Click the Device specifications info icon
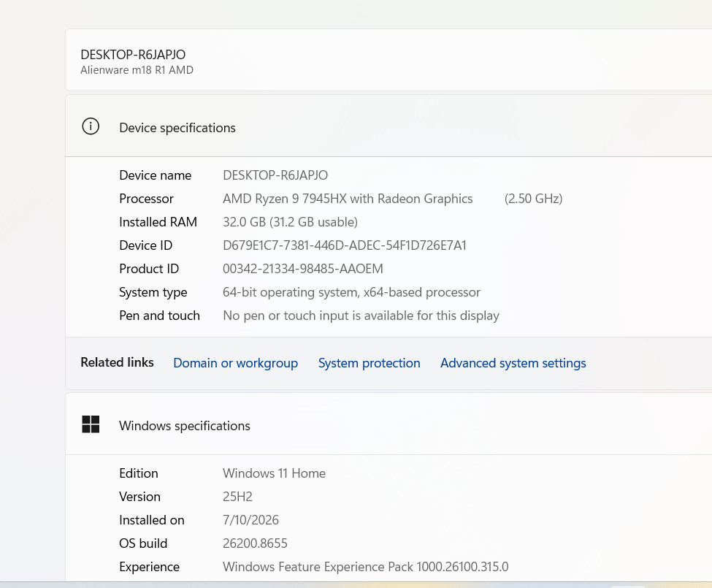Screen dimensions: 712x588 (91, 126)
